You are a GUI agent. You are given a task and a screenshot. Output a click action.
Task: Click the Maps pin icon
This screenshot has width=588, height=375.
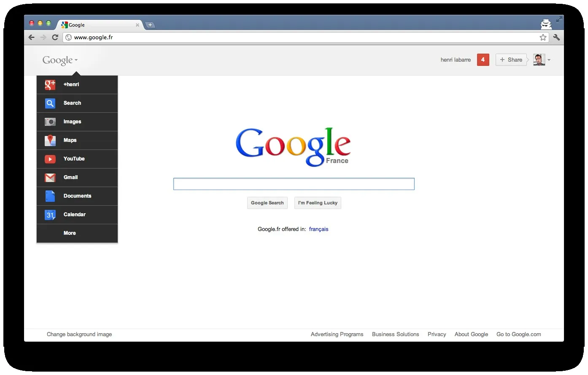point(50,140)
